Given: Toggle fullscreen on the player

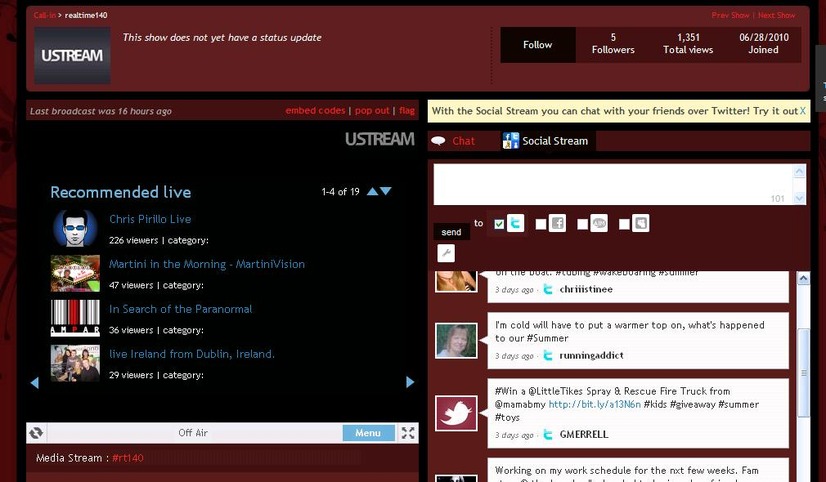Looking at the screenshot, I should [x=408, y=433].
